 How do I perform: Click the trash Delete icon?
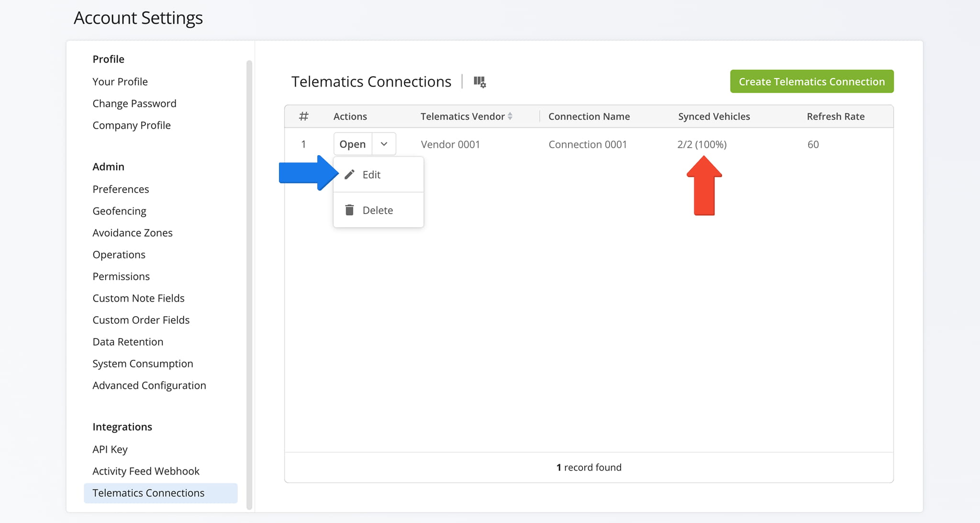[x=350, y=210]
